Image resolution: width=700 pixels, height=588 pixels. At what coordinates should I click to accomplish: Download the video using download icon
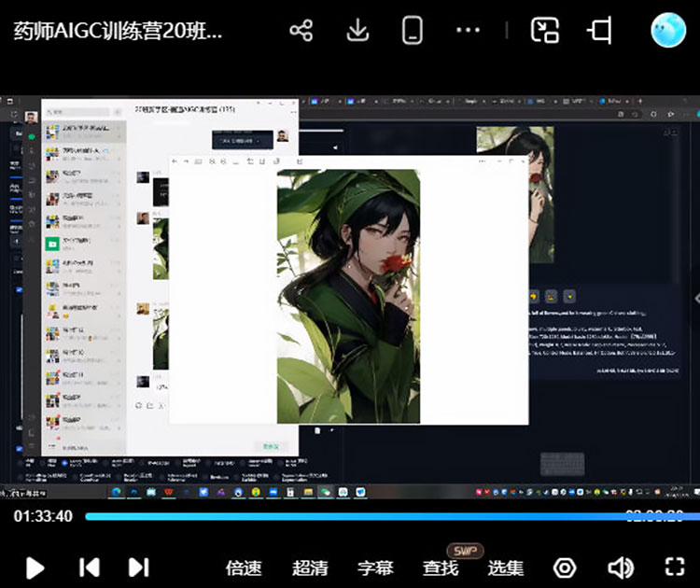[x=357, y=31]
